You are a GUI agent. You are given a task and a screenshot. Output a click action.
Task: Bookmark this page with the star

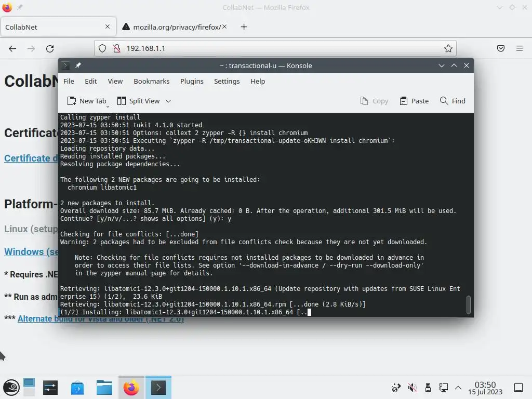[x=448, y=48]
